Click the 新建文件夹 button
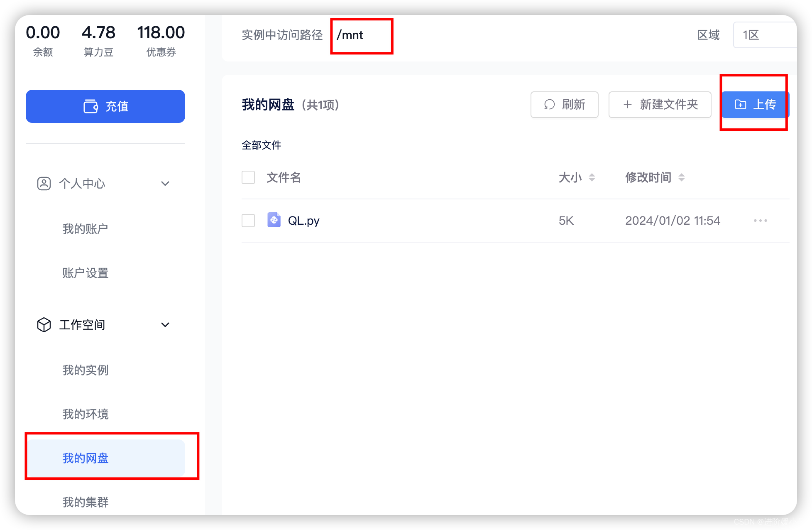The height and width of the screenshot is (530, 812). click(660, 105)
